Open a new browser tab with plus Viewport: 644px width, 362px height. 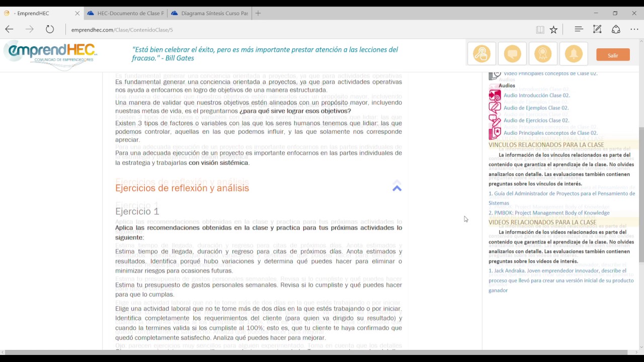coord(258,13)
